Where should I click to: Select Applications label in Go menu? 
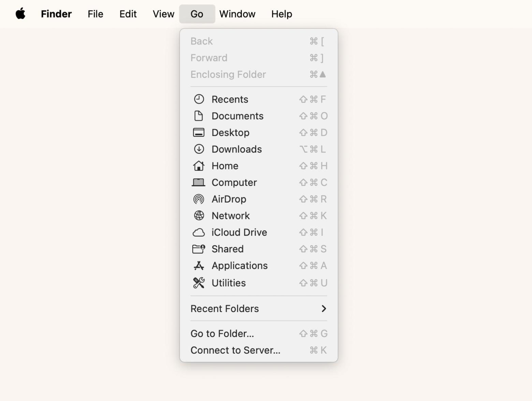click(240, 266)
